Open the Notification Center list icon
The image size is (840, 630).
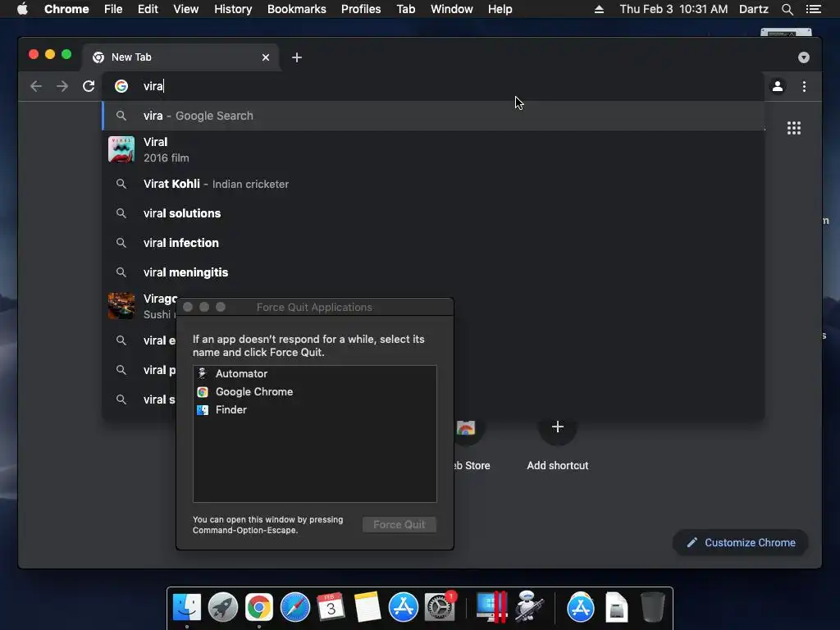click(x=814, y=9)
